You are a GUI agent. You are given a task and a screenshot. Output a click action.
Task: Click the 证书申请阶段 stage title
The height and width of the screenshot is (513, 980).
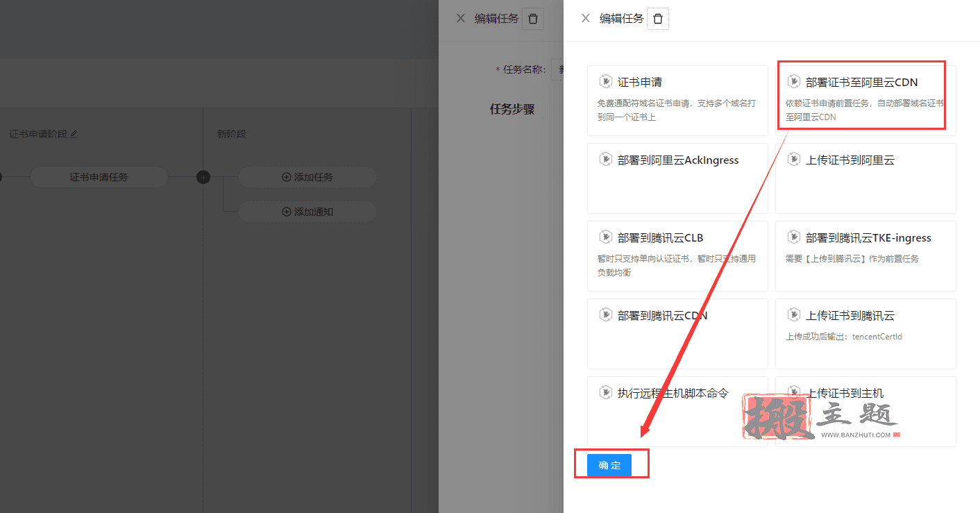[x=38, y=134]
